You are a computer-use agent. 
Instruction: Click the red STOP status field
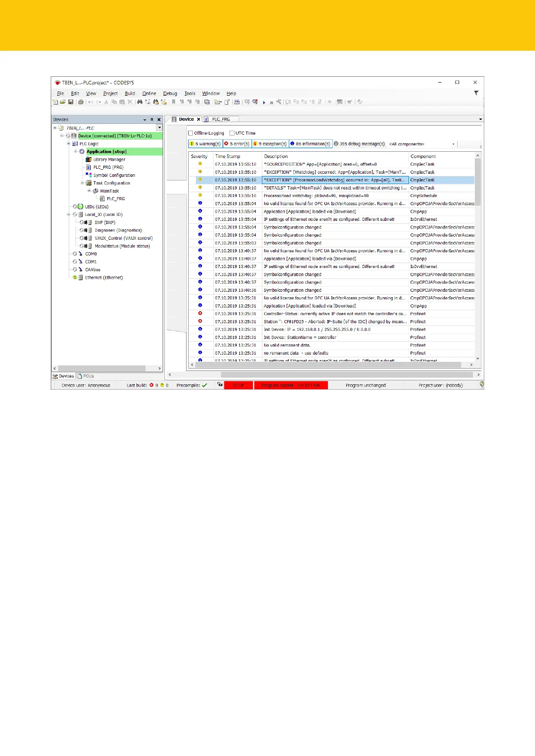point(238,385)
